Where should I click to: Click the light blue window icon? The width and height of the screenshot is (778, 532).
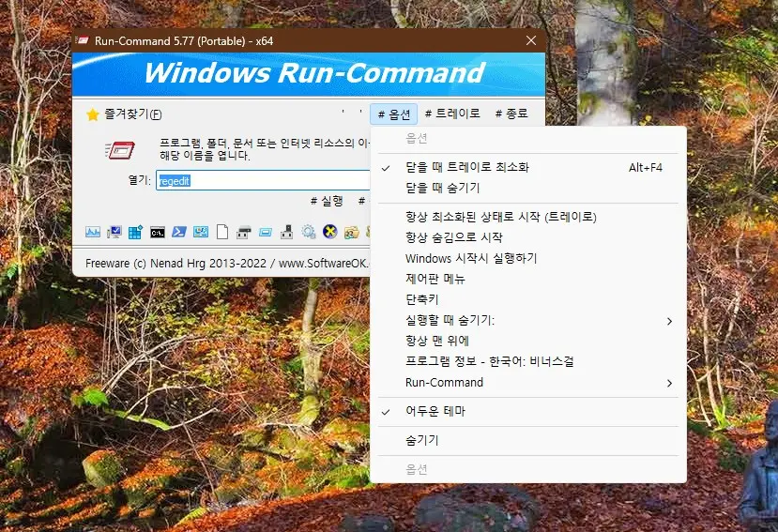pyautogui.click(x=266, y=233)
